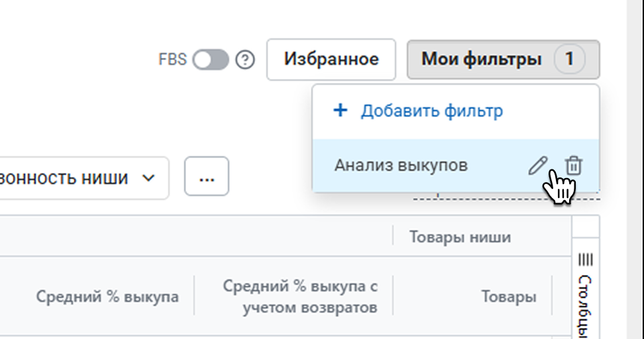
Task: Click the Товары ниши column group header
Action: click(460, 237)
